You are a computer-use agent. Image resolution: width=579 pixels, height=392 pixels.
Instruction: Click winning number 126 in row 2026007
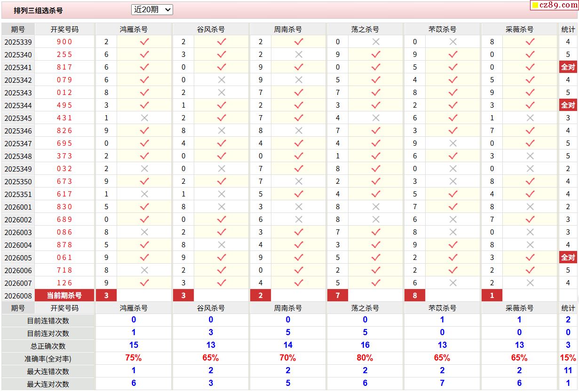pyautogui.click(x=64, y=283)
